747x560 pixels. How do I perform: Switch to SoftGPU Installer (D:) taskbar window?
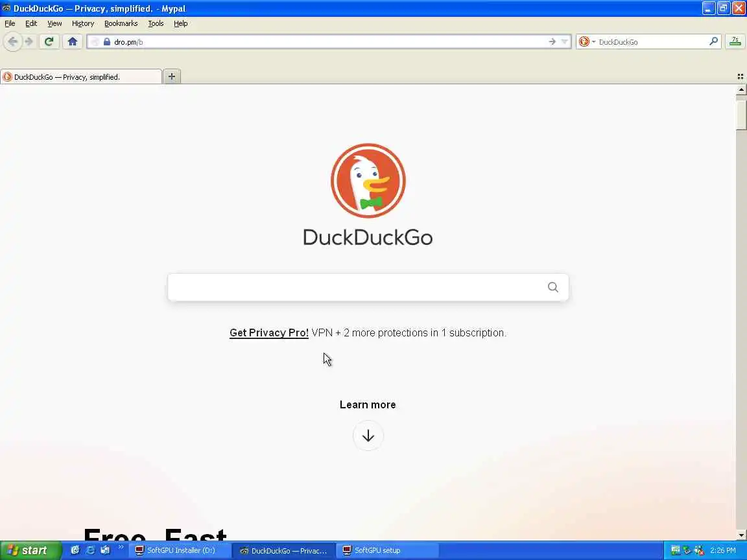[180, 550]
